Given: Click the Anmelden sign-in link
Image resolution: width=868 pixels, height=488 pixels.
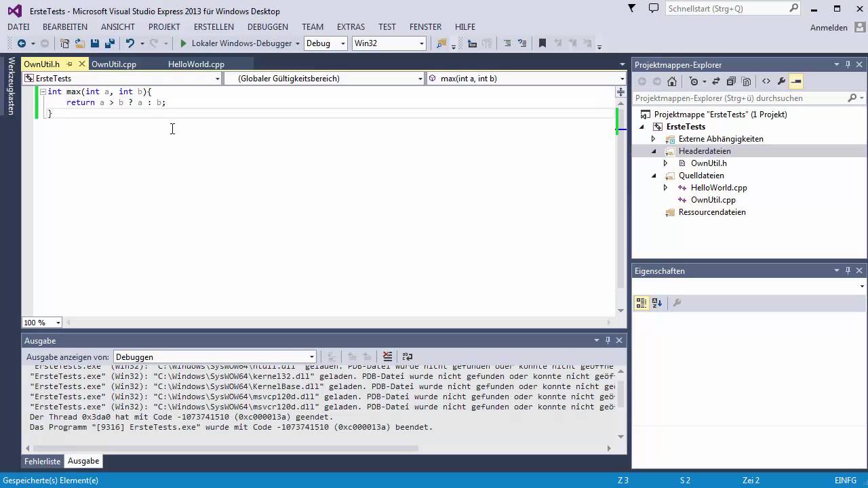Looking at the screenshot, I should (829, 28).
